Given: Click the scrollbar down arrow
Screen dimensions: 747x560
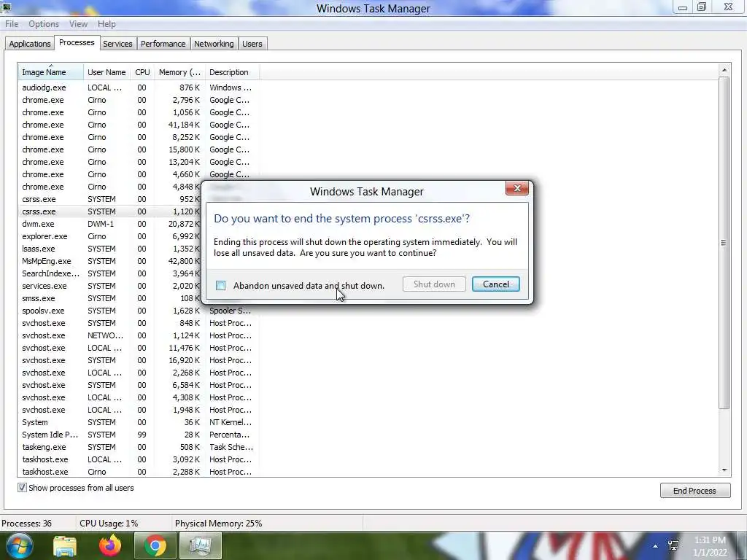Looking at the screenshot, I should tap(724, 470).
